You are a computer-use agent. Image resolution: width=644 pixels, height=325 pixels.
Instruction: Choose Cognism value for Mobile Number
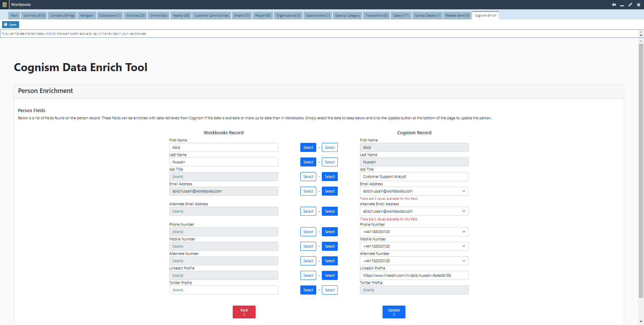click(x=330, y=246)
